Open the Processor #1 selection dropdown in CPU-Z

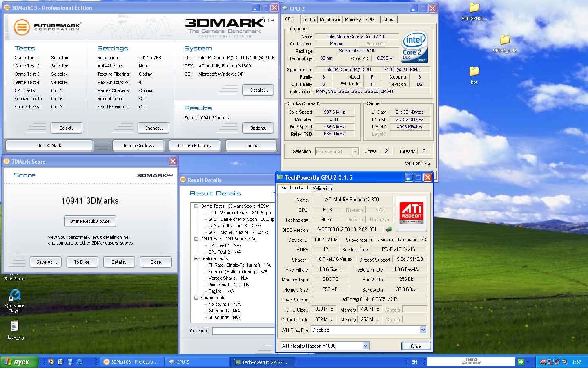pyautogui.click(x=355, y=152)
